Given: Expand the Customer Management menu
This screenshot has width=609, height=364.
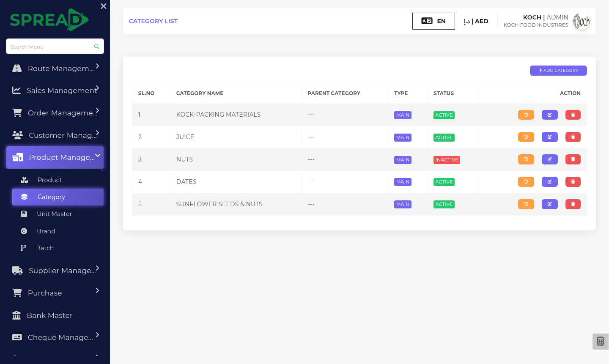Looking at the screenshot, I should click(55, 135).
